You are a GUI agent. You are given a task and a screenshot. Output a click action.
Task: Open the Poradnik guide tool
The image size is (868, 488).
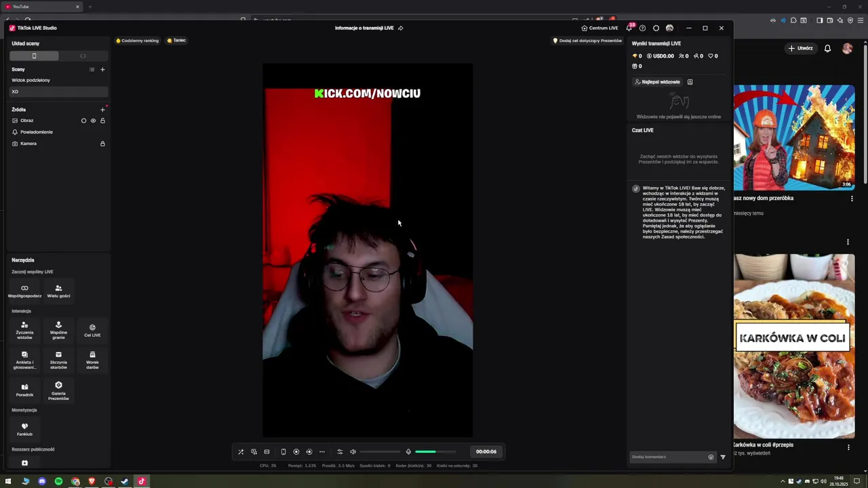click(x=24, y=390)
